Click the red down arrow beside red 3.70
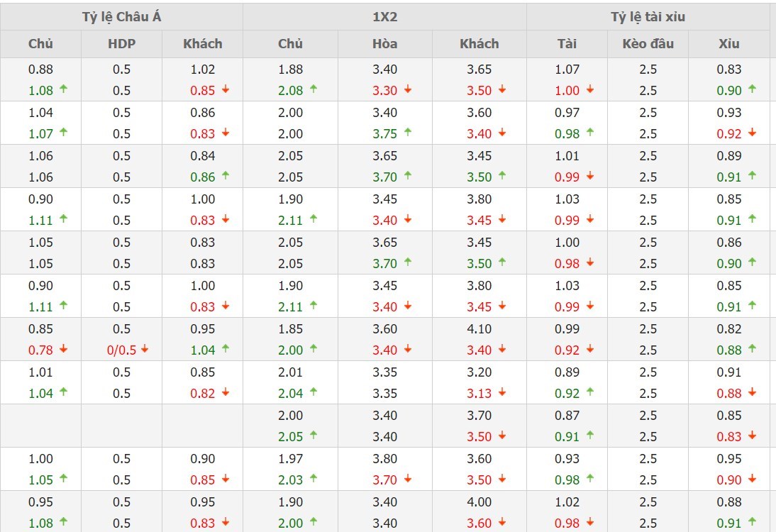Screen dimensions: 776x532 pyautogui.click(x=408, y=480)
